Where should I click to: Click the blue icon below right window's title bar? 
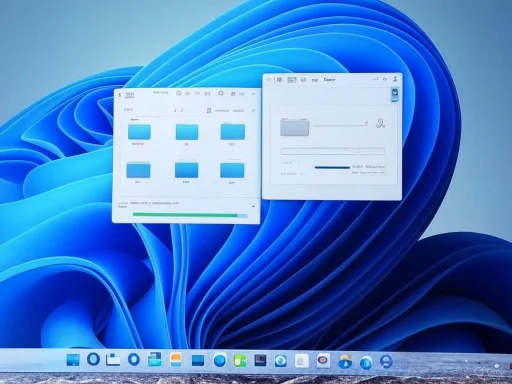(395, 95)
